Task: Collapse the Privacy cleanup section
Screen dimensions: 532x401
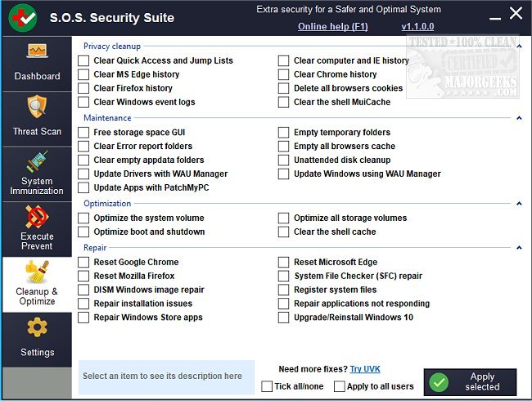Action: pos(519,47)
